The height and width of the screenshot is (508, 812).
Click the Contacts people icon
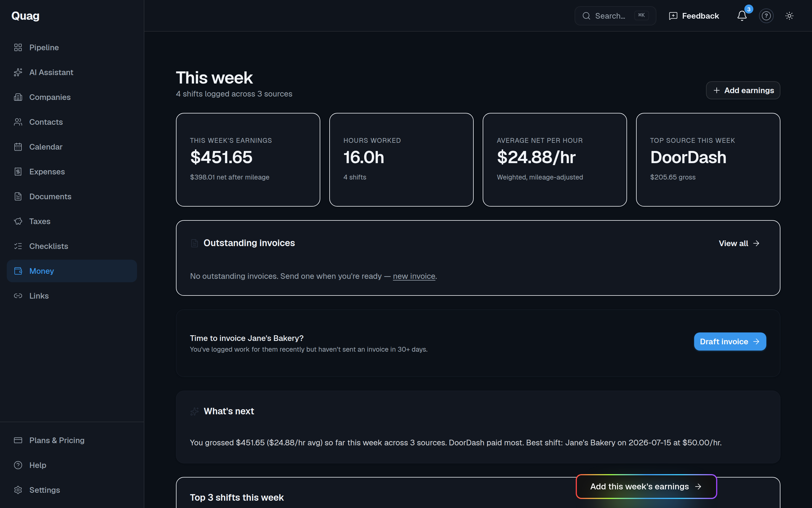(18, 122)
